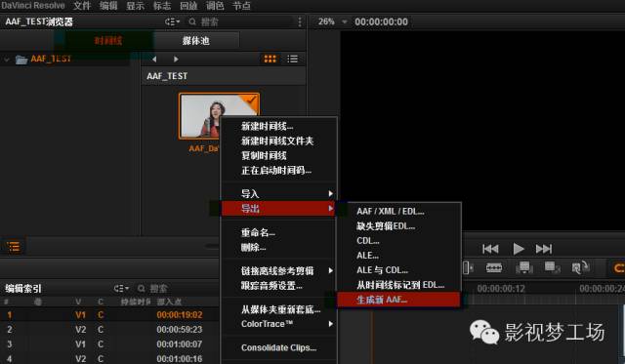
Task: Open the 调色 menu
Action: (x=215, y=6)
